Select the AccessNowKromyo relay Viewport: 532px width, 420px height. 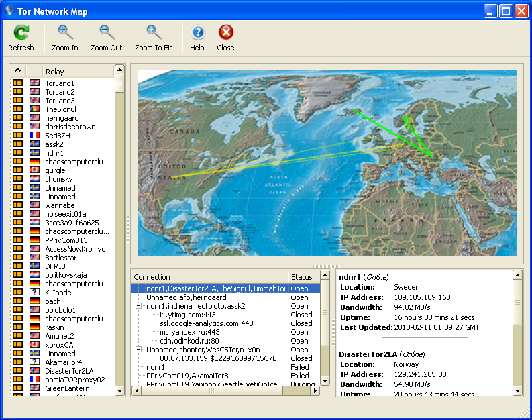[x=78, y=249]
